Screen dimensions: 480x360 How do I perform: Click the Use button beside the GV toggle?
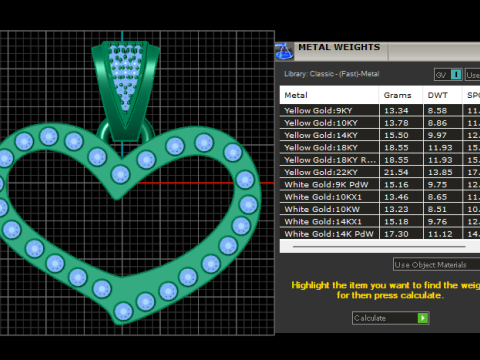click(x=473, y=75)
